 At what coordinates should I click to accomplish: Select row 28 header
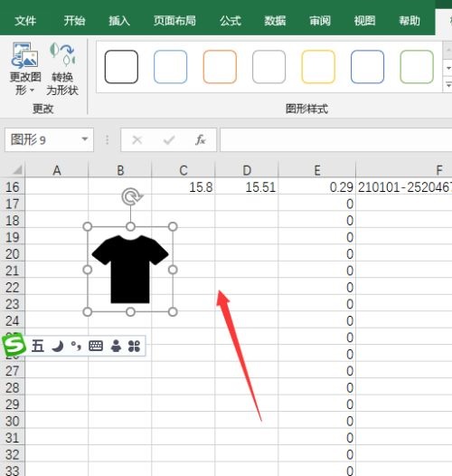coord(12,387)
